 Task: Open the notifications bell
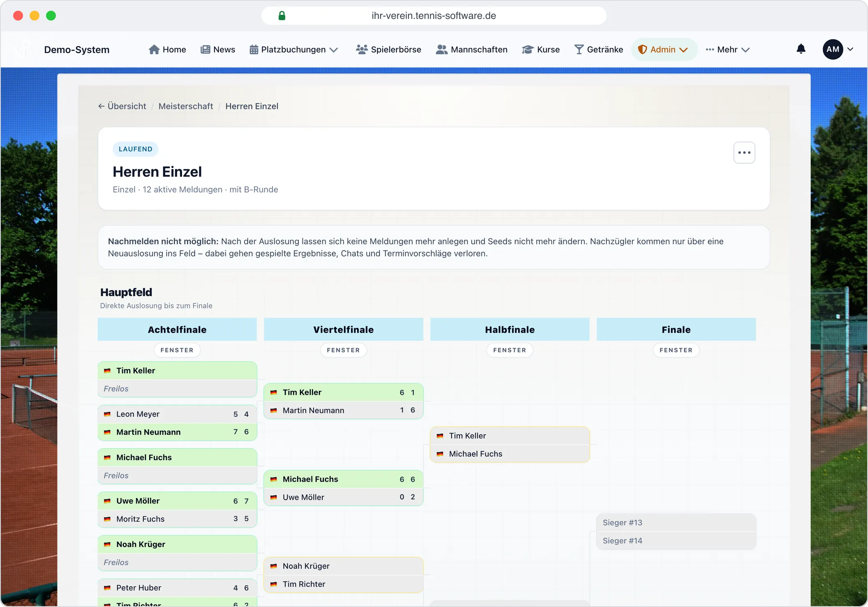click(801, 49)
